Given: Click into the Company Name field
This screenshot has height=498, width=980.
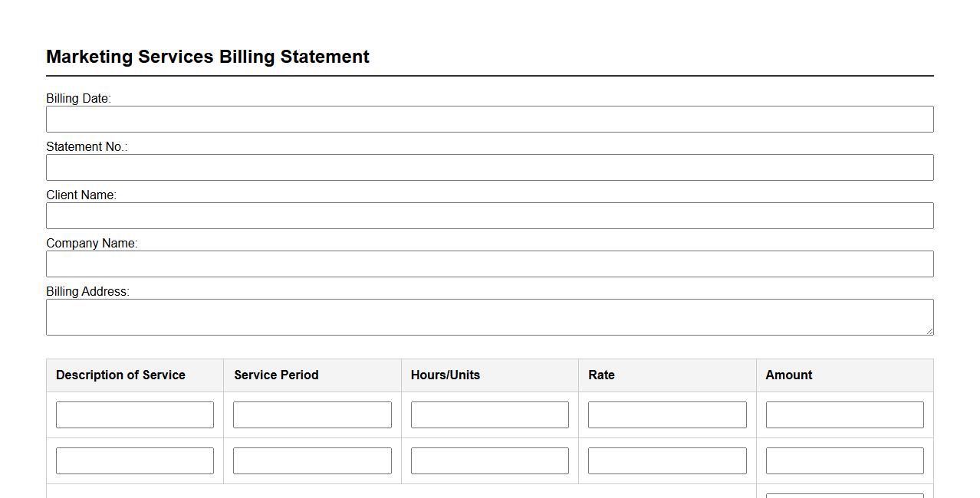Looking at the screenshot, I should pyautogui.click(x=489, y=264).
